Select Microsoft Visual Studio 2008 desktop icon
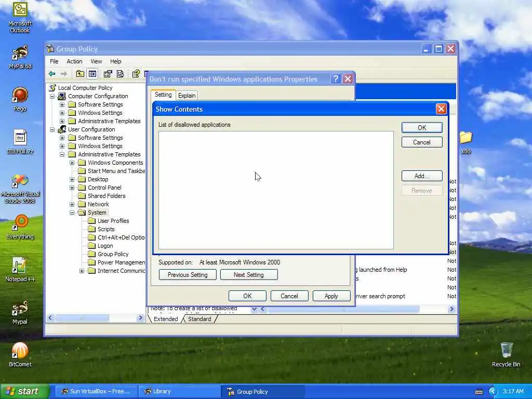 coord(20,189)
